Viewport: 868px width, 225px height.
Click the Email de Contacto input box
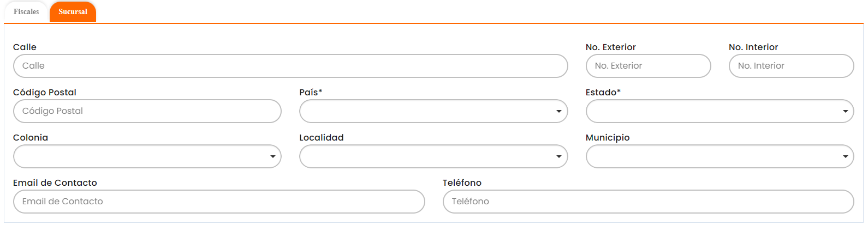coord(219,202)
